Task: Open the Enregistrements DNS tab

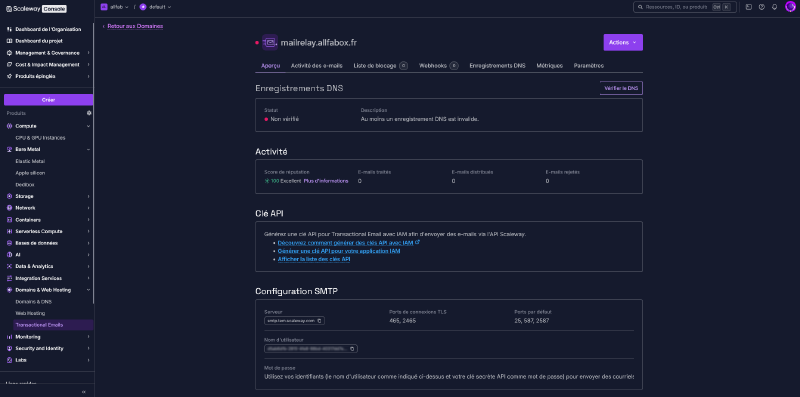Action: [x=497, y=66]
